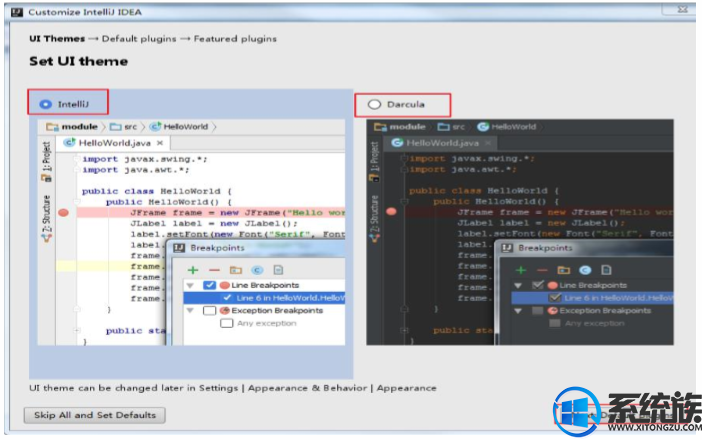Collapse Line Breakpoints node in light preview

click(x=190, y=285)
